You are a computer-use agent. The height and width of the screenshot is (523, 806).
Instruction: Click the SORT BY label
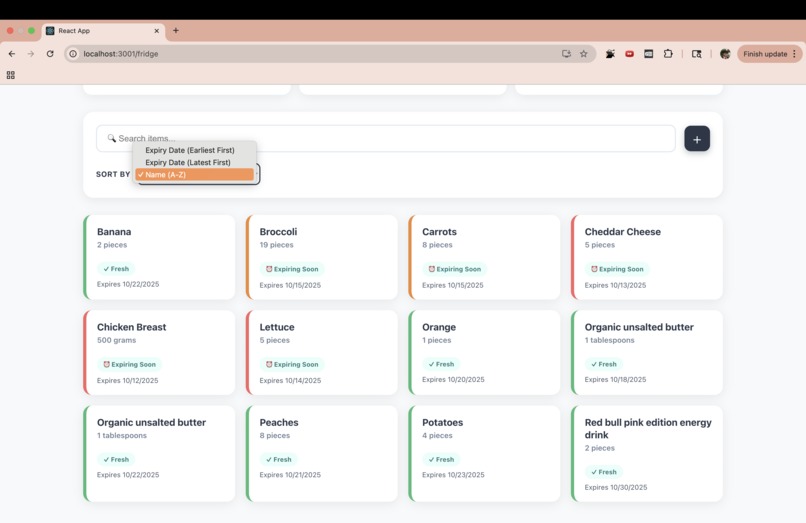point(113,174)
